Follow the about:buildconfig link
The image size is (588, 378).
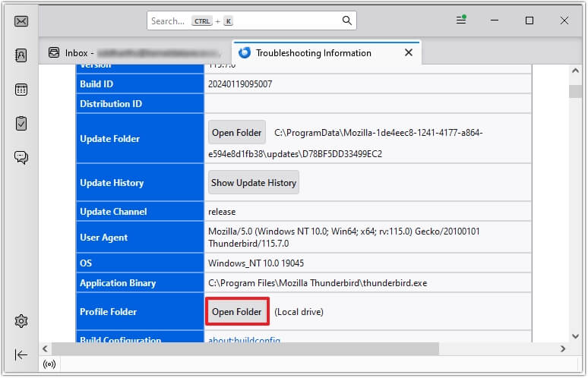pos(245,341)
